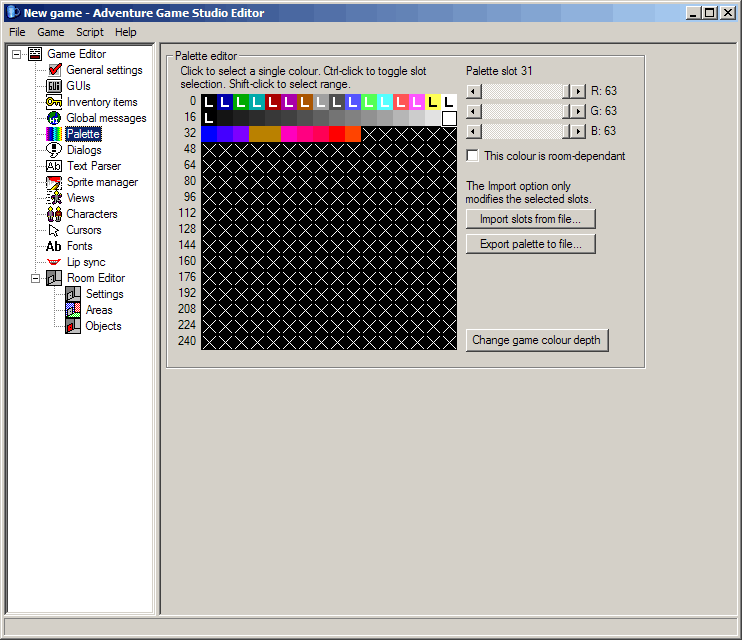Click the Global messages globe icon
Image resolution: width=742 pixels, height=640 pixels.
(x=54, y=118)
